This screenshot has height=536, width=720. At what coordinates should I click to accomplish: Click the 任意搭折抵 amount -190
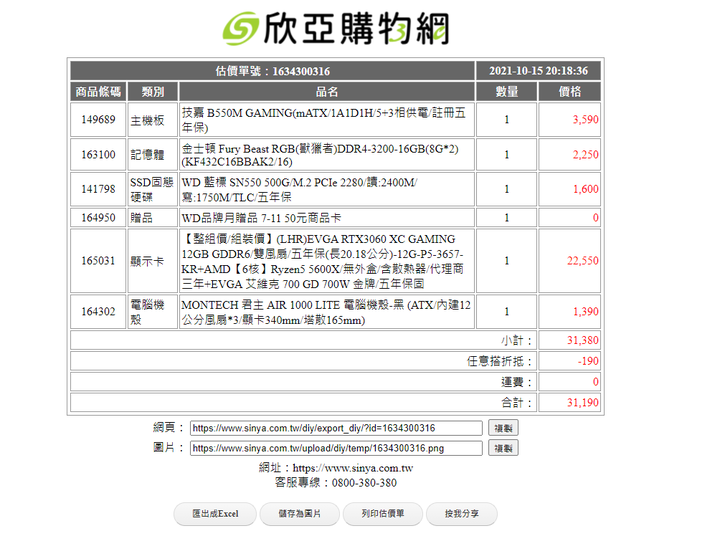[588, 361]
